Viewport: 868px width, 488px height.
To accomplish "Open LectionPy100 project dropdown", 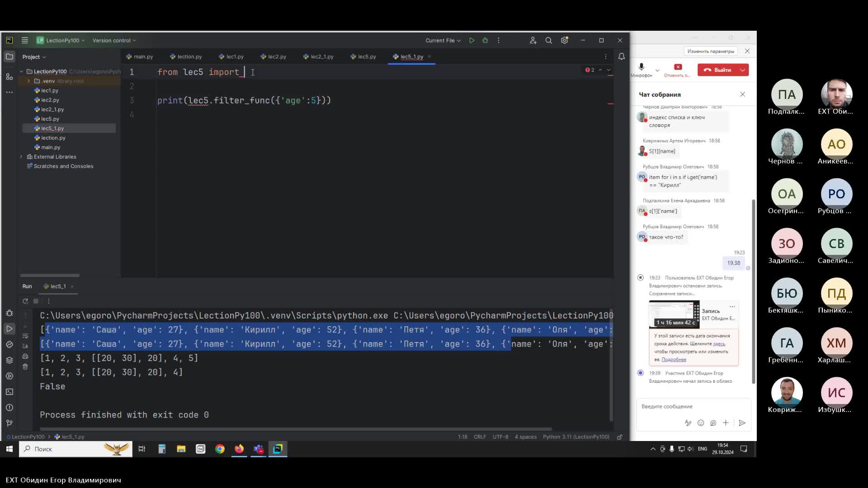I will click(61, 40).
